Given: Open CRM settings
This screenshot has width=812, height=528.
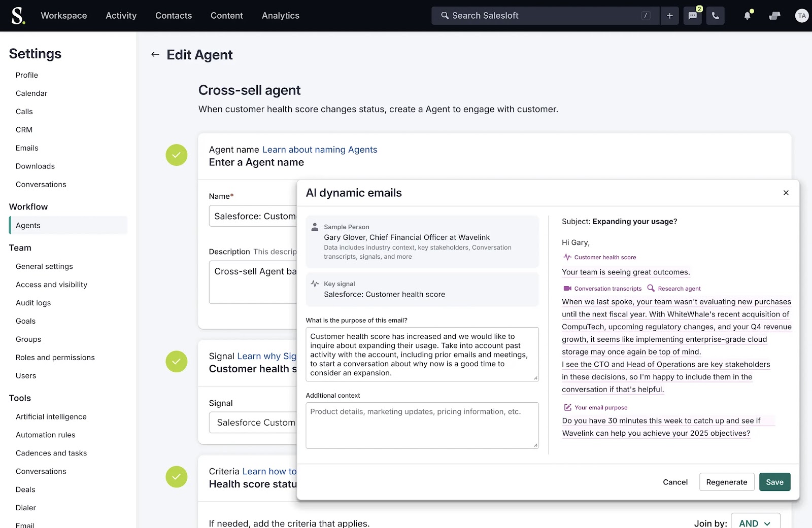Looking at the screenshot, I should point(24,130).
